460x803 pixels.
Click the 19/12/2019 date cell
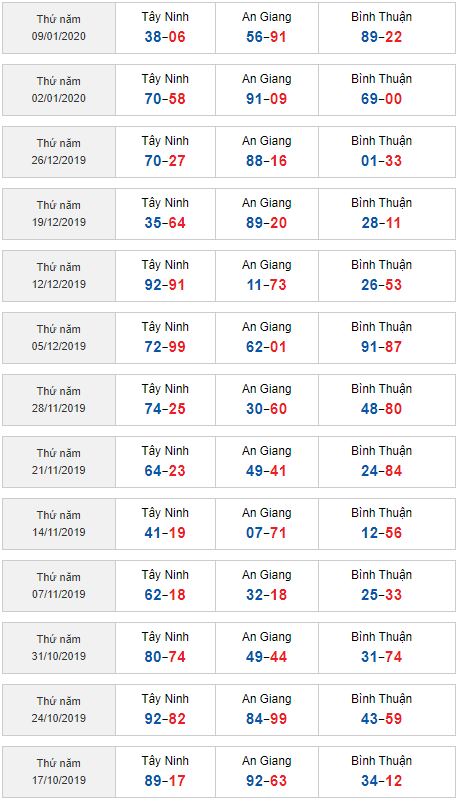coord(59,214)
